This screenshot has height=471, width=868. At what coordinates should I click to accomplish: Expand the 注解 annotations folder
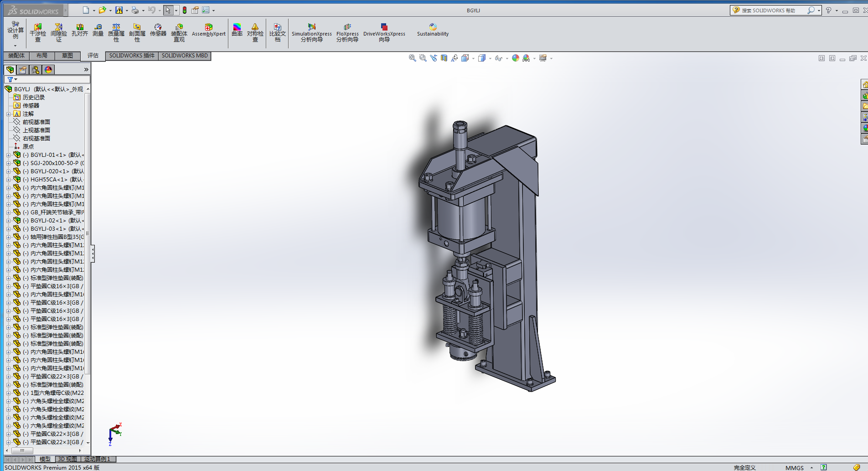click(x=8, y=114)
